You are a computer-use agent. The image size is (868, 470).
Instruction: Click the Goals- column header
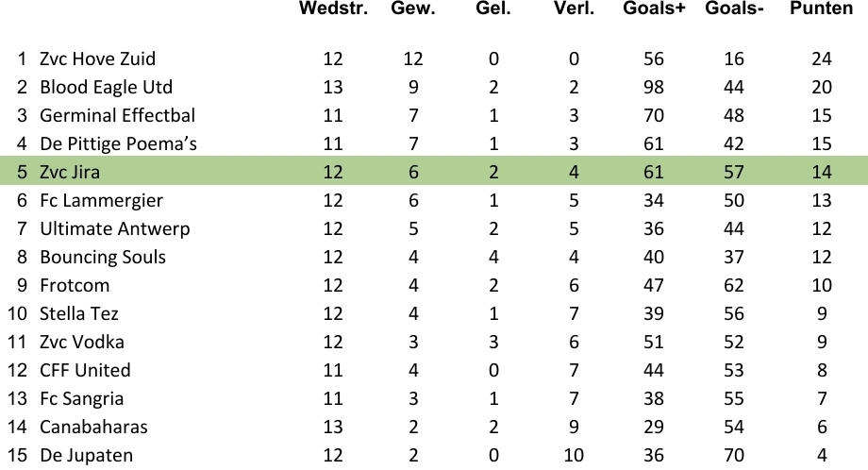click(x=734, y=9)
